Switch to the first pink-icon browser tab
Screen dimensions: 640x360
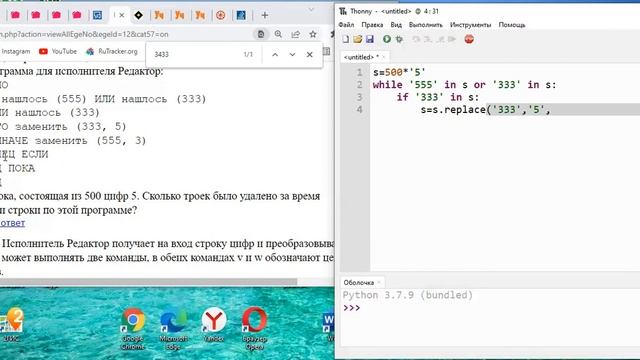16,15
